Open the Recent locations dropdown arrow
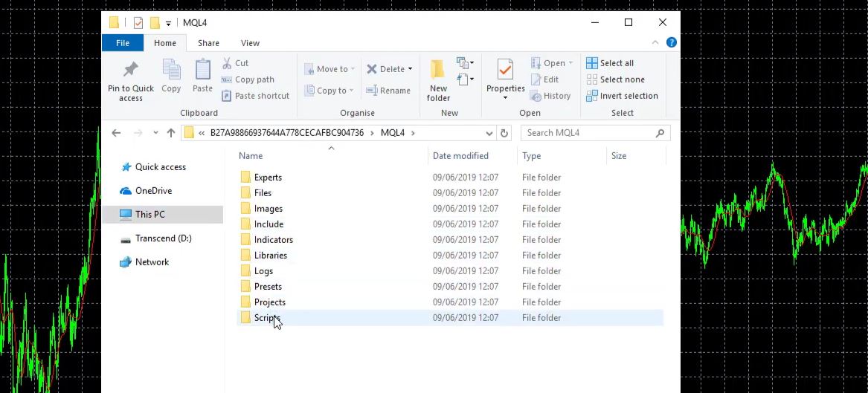The width and height of the screenshot is (868, 393). click(x=155, y=133)
